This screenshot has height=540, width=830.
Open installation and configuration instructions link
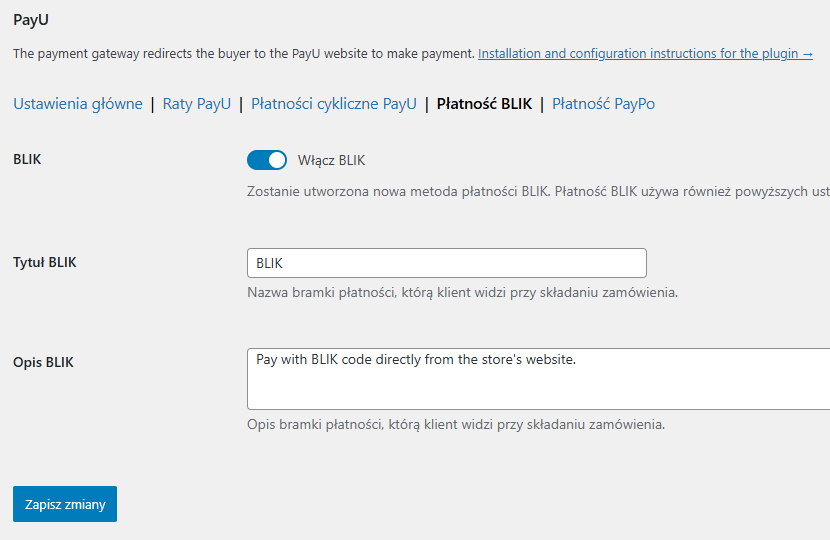pyautogui.click(x=639, y=53)
